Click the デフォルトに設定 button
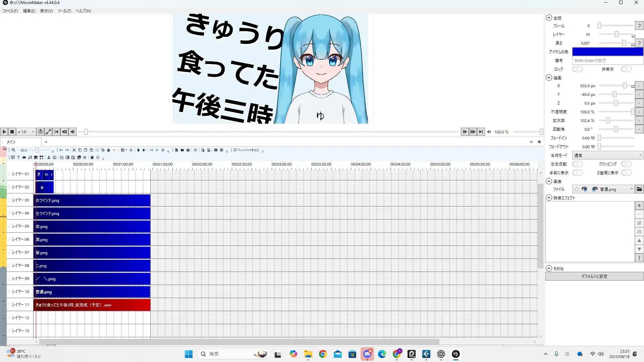The image size is (644, 362). pos(594,276)
